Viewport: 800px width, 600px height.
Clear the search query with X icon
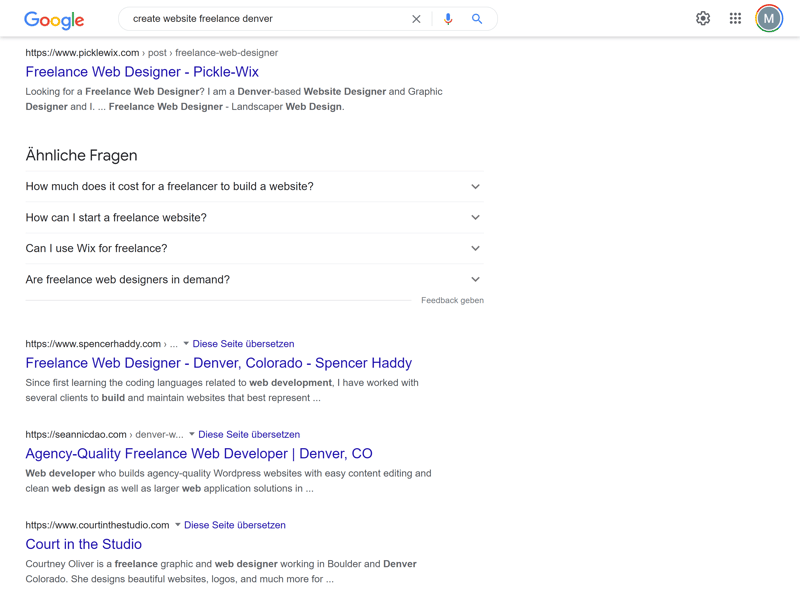pyautogui.click(x=416, y=19)
